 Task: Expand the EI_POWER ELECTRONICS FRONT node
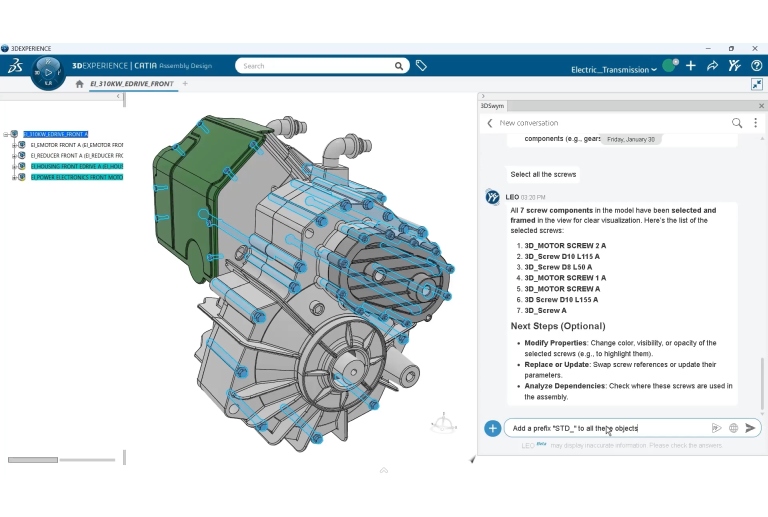coord(14,177)
